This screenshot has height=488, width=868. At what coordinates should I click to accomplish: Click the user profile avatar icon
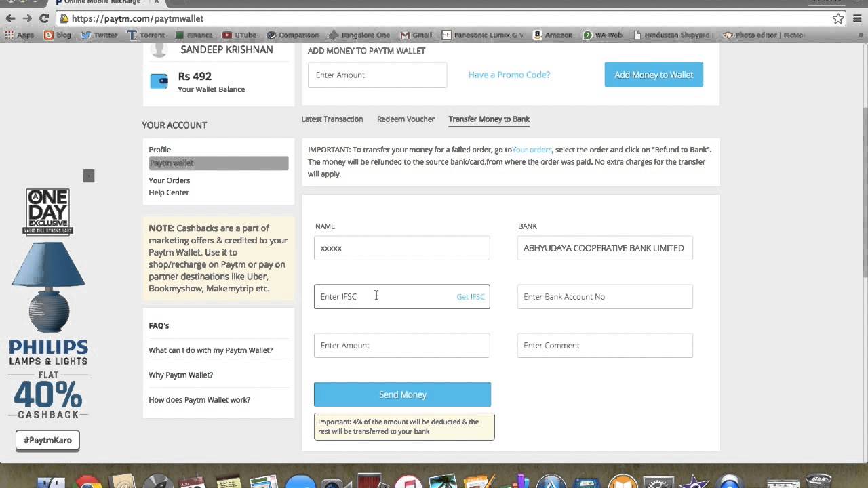[x=159, y=49]
